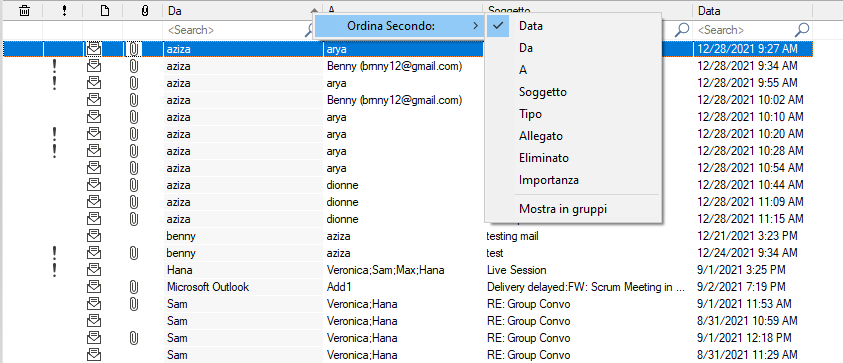
Task: Click the exclamation Importance column header icon
Action: click(x=64, y=10)
